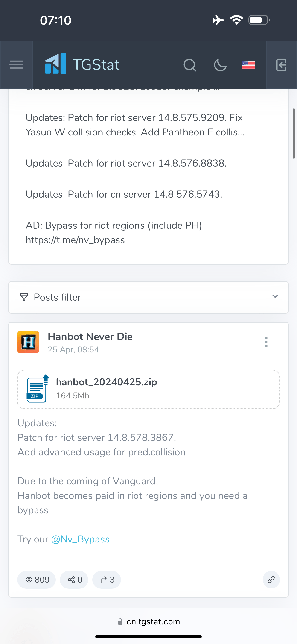
Task: Tap the cn.tgstat.com address bar
Action: [148, 621]
